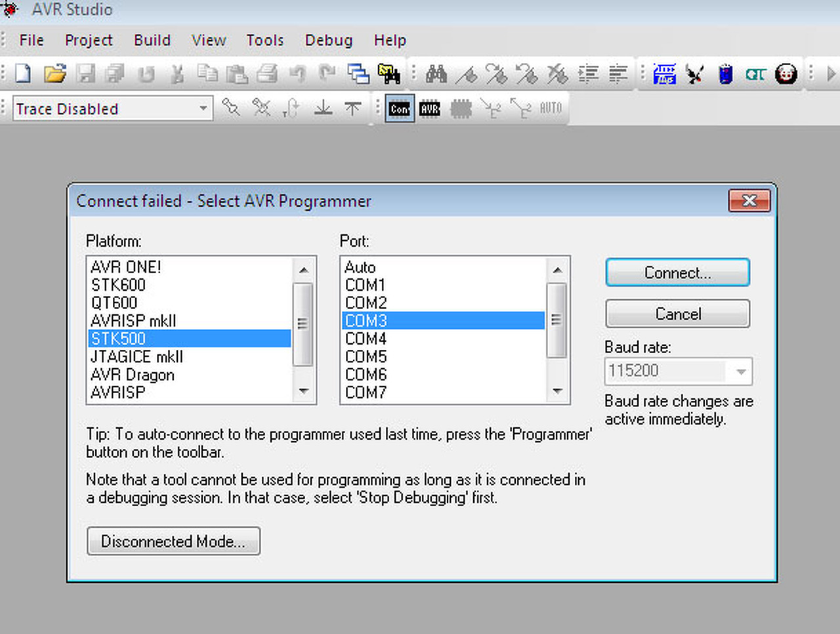The image size is (840, 634).
Task: Click the Increase Indent icon
Action: (588, 73)
